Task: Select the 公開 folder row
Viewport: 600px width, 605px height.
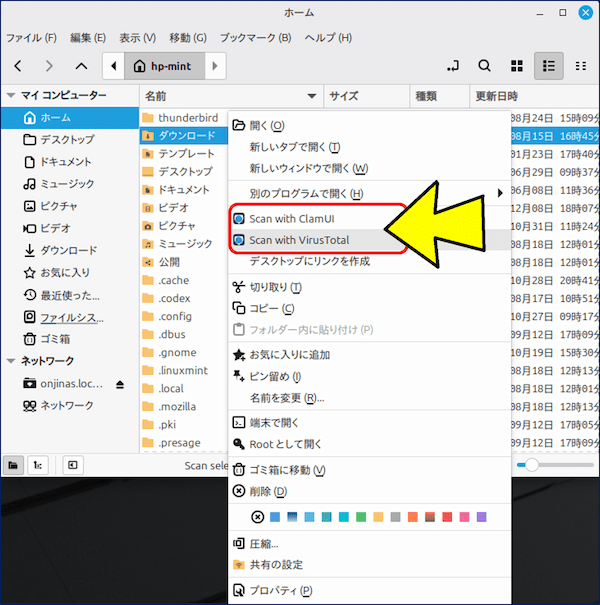Action: [184, 262]
